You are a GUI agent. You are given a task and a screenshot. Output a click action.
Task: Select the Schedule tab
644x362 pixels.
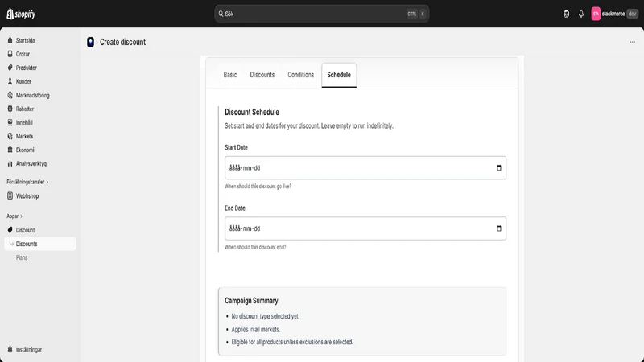[x=339, y=75]
